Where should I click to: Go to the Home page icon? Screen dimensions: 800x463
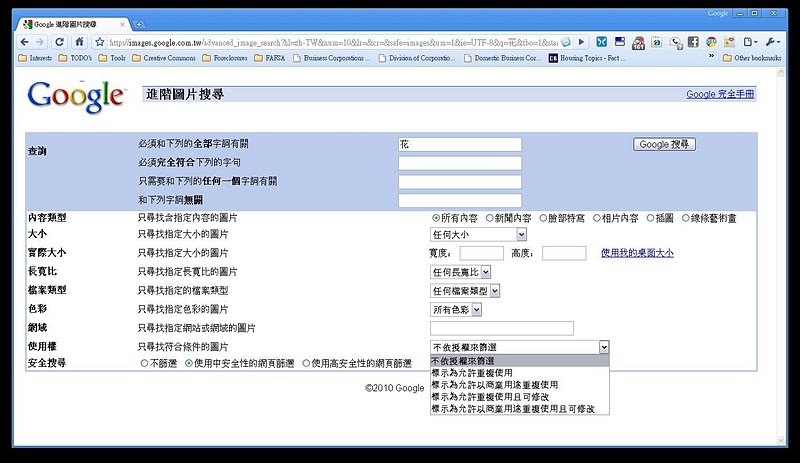[80, 42]
